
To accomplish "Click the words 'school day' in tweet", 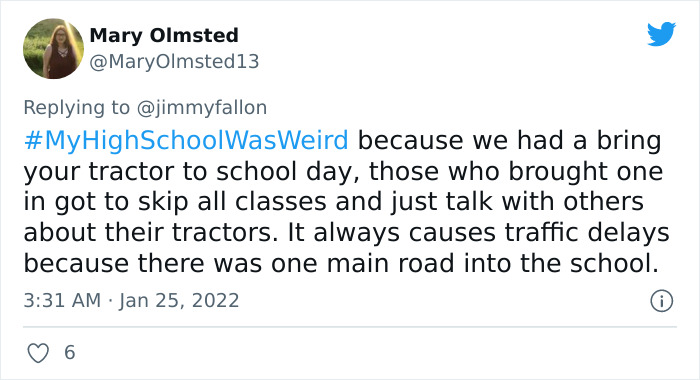I will 284,171.
